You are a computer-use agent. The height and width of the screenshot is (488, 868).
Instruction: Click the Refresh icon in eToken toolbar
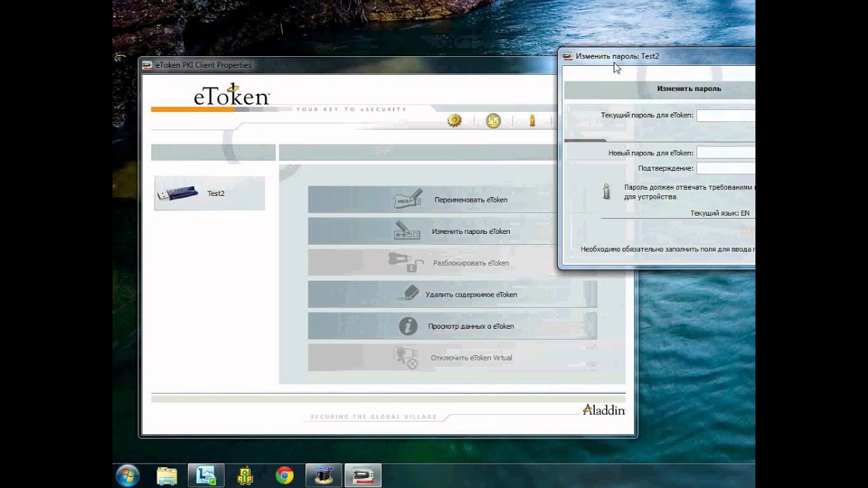(493, 121)
